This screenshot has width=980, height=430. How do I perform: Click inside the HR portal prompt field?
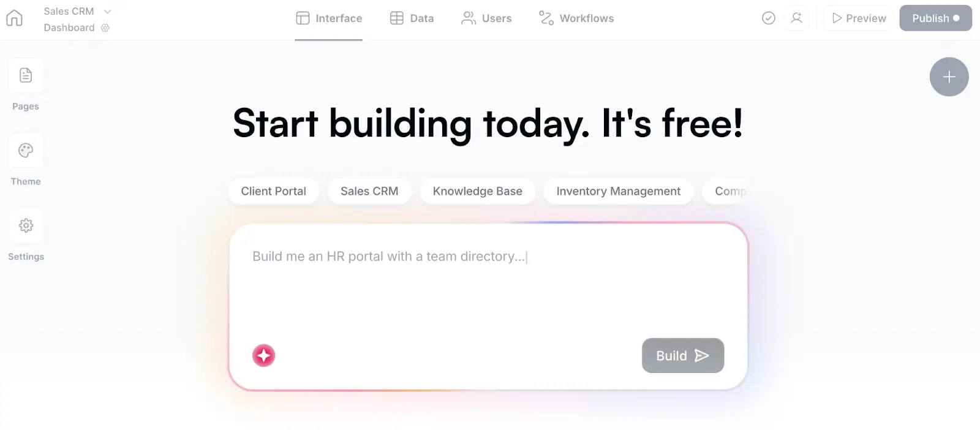(x=429, y=256)
